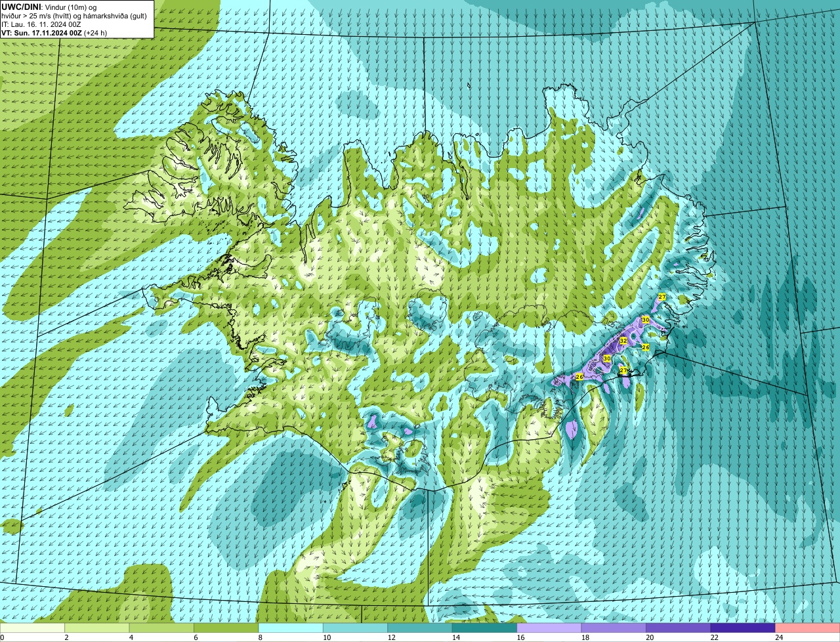Click the legend scale tick label "4"
The height and width of the screenshot is (642, 840).
tap(131, 637)
